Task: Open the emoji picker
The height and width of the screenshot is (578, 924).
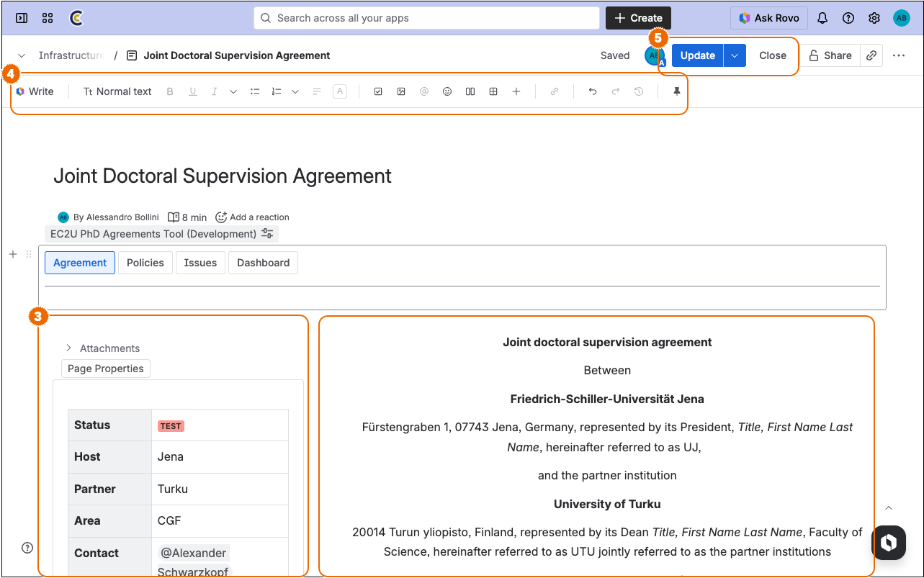Action: click(x=447, y=91)
